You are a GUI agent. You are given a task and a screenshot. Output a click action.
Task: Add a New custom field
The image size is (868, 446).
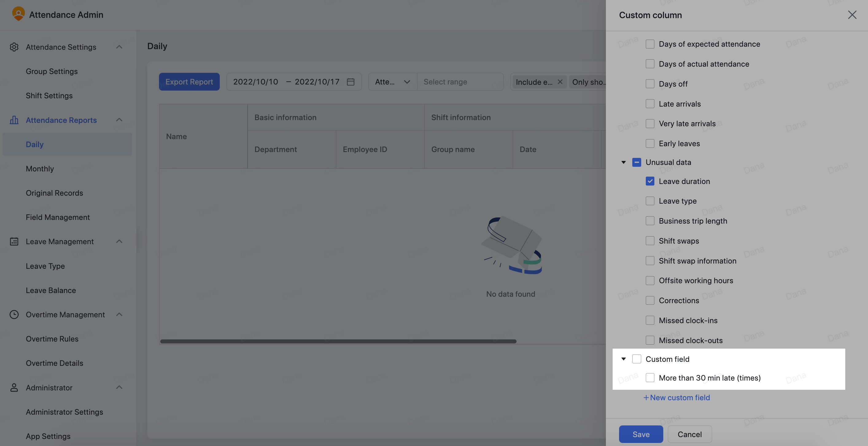pos(676,397)
